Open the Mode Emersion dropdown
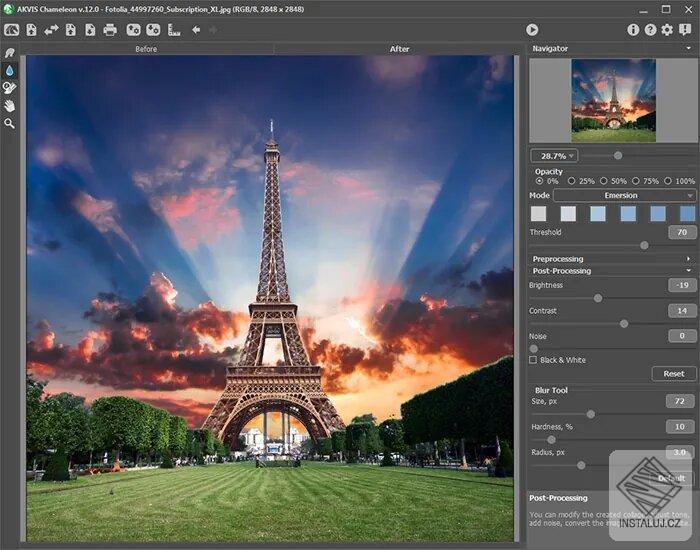 624,196
